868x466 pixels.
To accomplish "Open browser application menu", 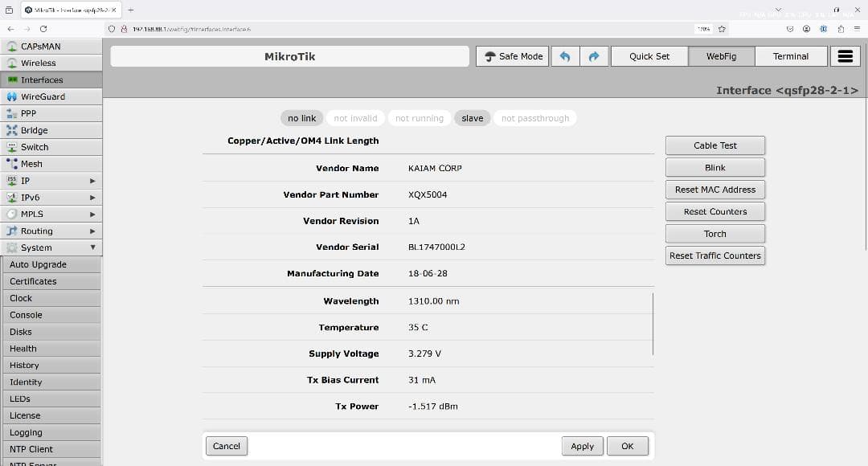I will (x=857, y=29).
